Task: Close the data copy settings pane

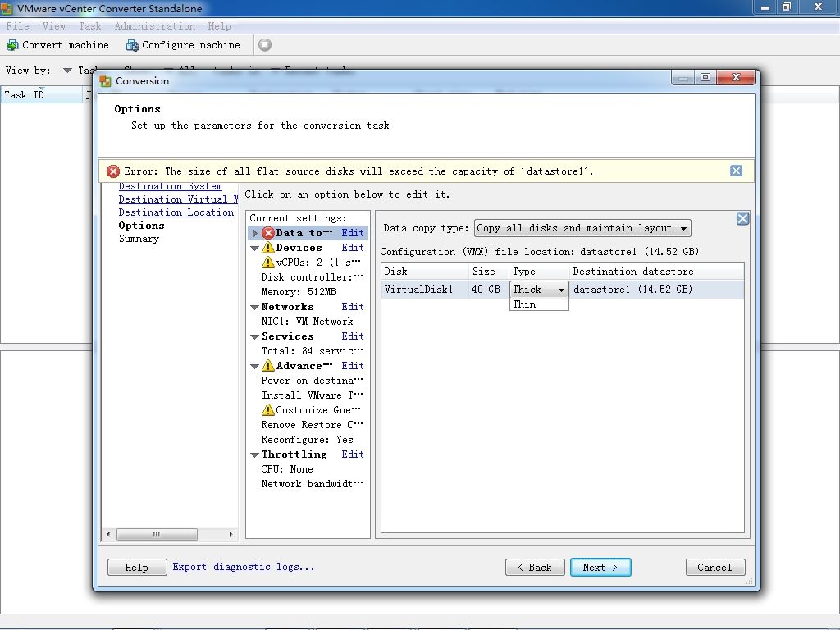Action: point(742,218)
